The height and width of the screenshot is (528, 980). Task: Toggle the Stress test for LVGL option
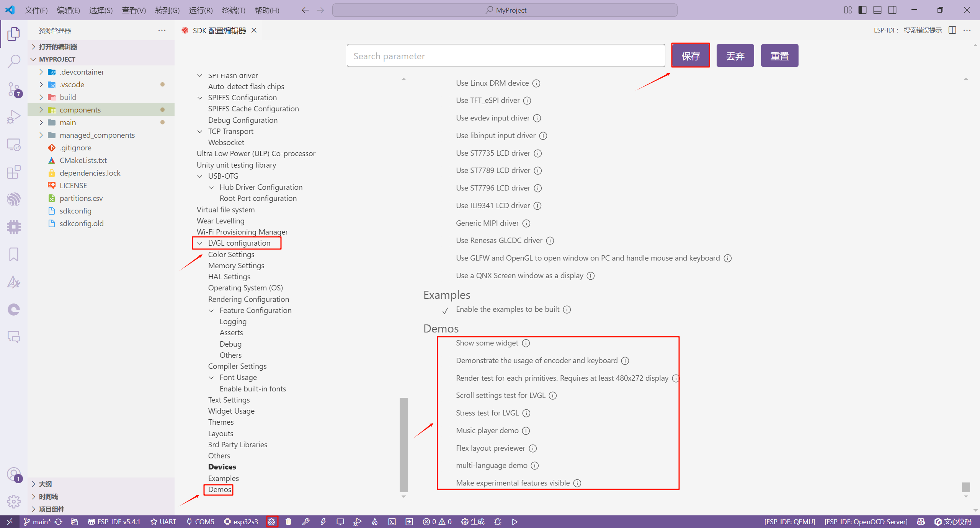point(445,413)
